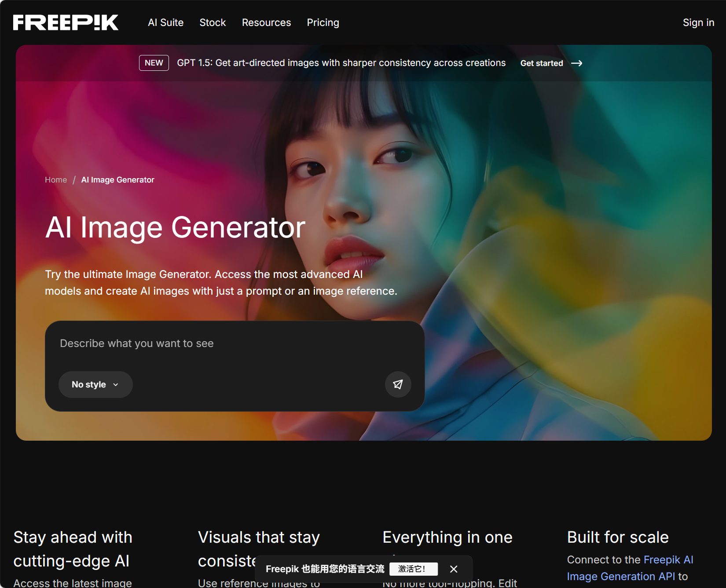
Task: Open the No style dropdown
Action: (x=95, y=384)
